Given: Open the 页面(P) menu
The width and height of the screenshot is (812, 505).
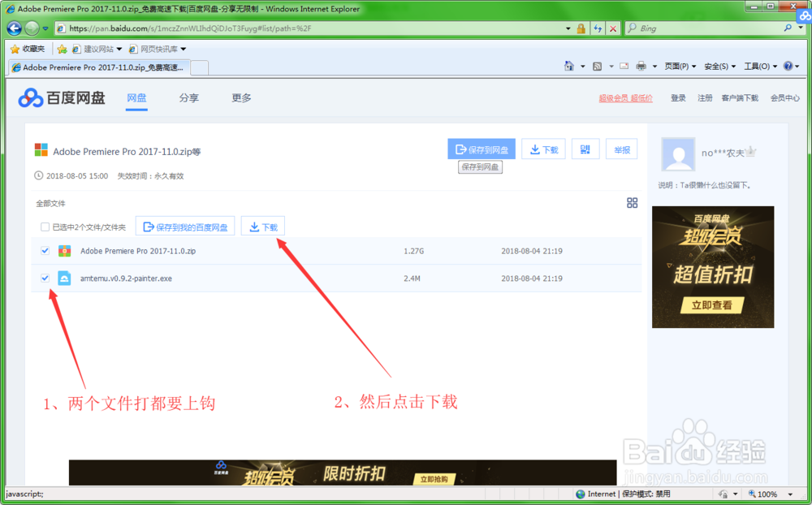Looking at the screenshot, I should coord(680,67).
